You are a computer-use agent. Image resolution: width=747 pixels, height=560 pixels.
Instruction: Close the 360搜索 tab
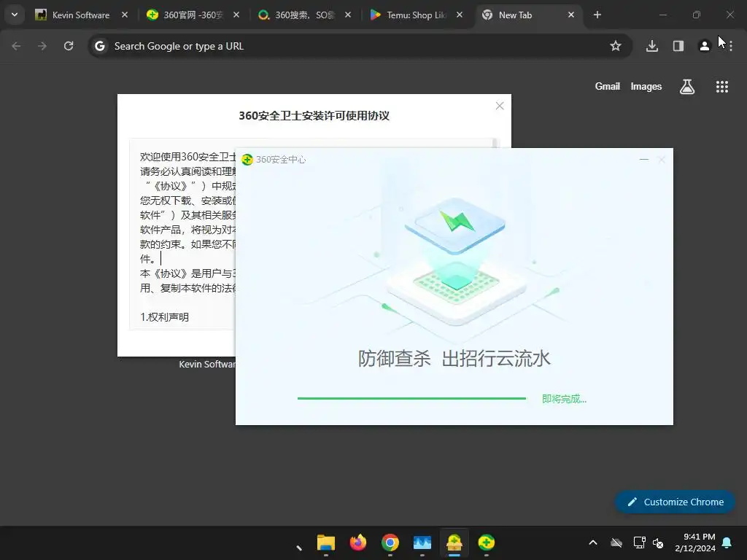(x=348, y=15)
